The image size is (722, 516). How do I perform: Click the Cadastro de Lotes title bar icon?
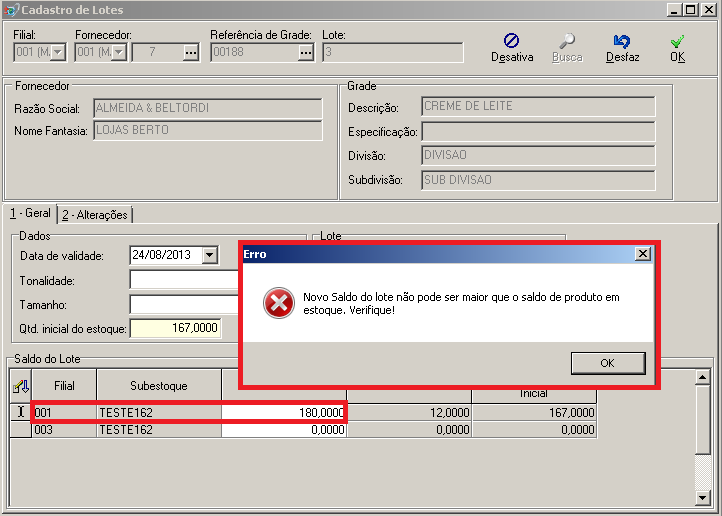point(10,9)
